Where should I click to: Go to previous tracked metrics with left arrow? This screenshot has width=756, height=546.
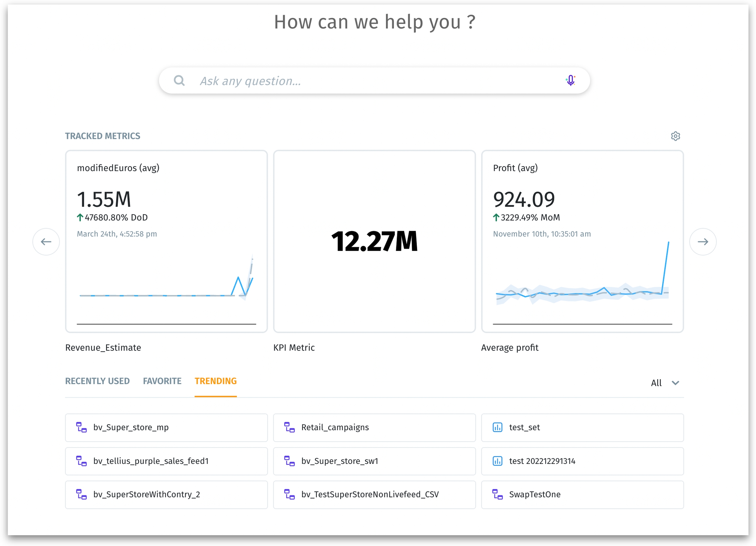46,241
